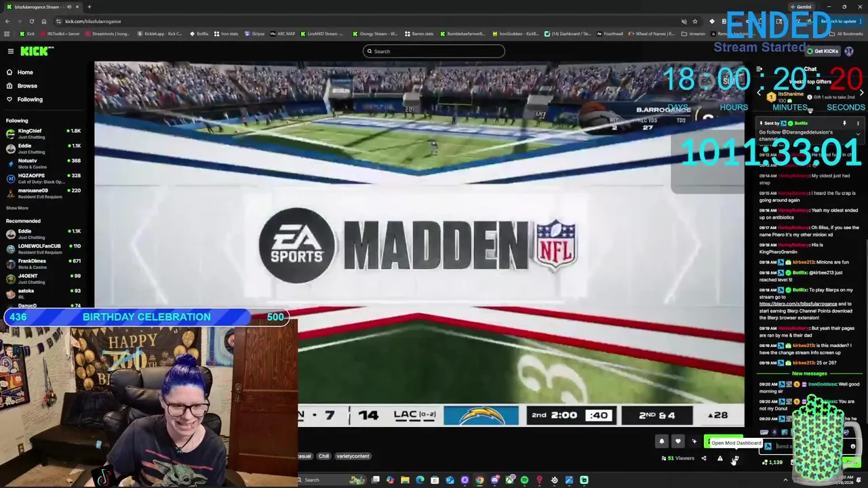This screenshot has width=868, height=488.
Task: Report stream with warning triangle icon
Action: (x=719, y=459)
